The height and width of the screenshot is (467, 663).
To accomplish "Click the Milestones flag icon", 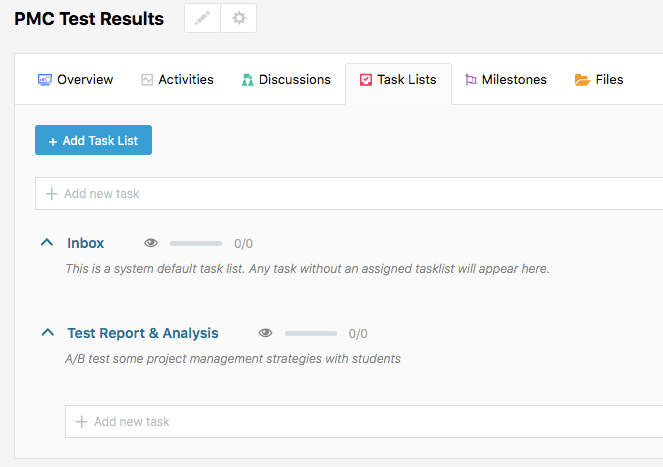I will pos(471,80).
